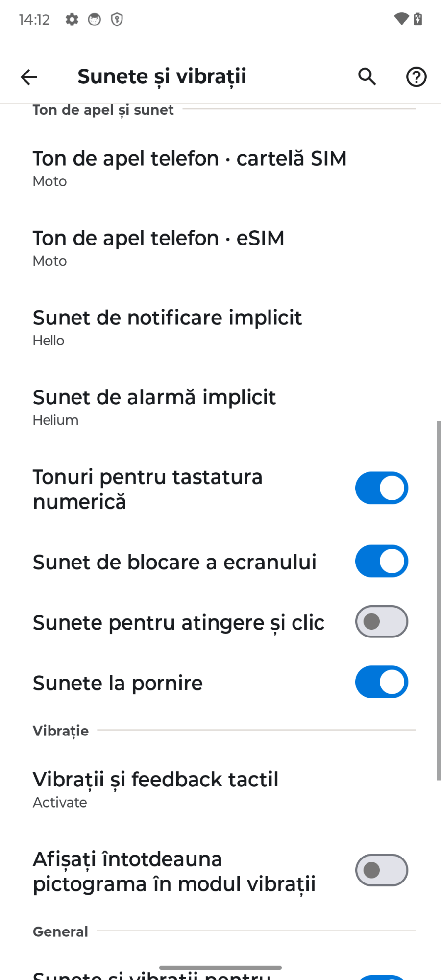
Task: Enable Afișați întotdeauna pictograma toggle
Action: point(381,870)
